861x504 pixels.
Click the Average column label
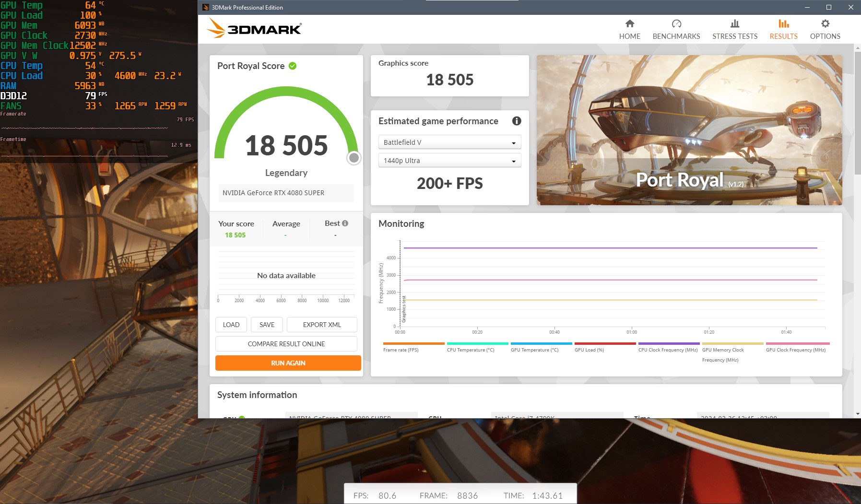pos(286,223)
